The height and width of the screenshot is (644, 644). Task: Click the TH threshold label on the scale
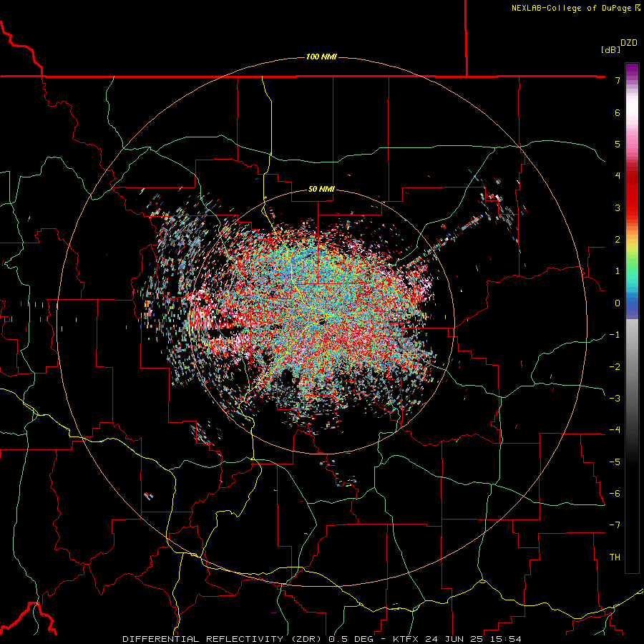click(615, 557)
